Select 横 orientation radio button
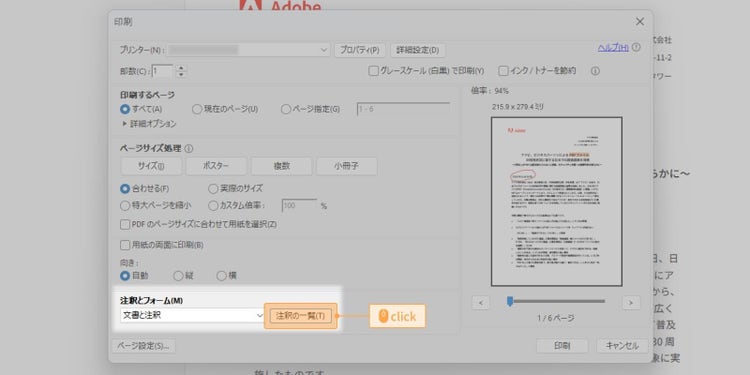The image size is (750, 375). tap(221, 276)
